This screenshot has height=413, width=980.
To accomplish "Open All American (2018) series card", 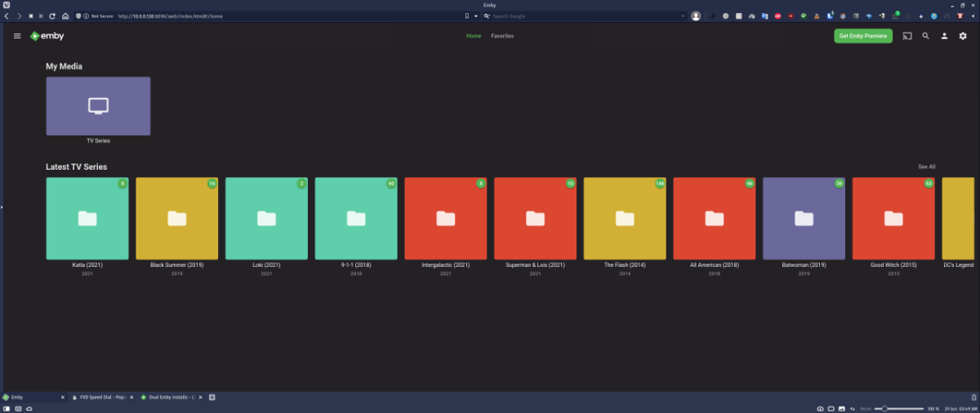I will point(715,219).
